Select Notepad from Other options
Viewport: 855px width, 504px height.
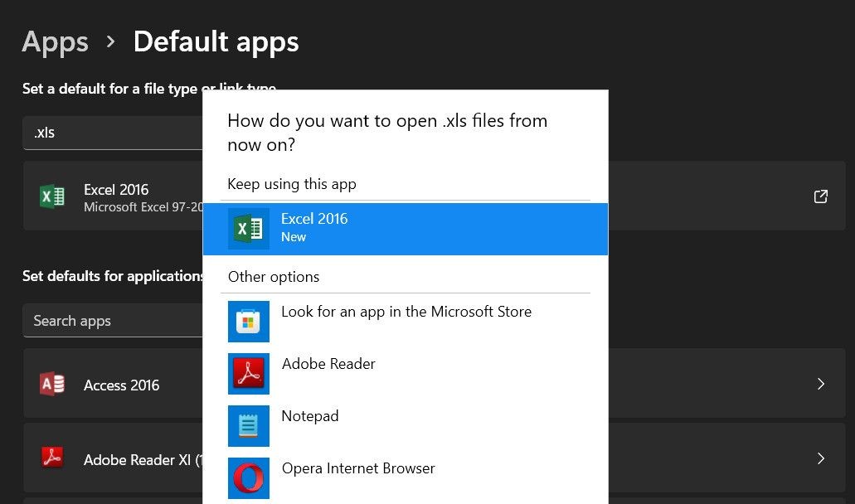pos(406,426)
